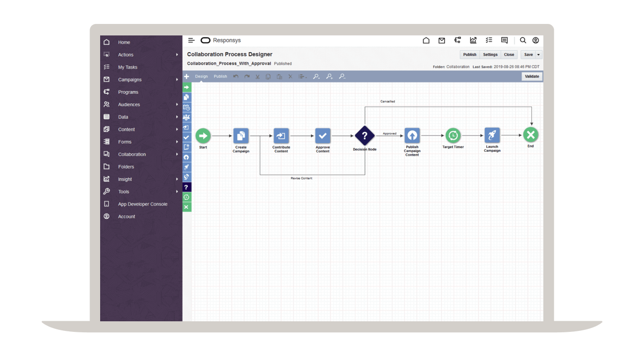Open Home from the top-right icon bar
The image size is (644, 362).
[426, 41]
